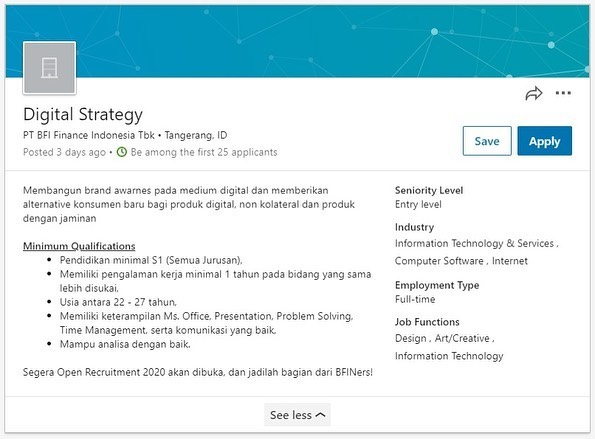This screenshot has width=595, height=439.
Task: Click the Minimum Qualifications heading
Action: tap(79, 246)
